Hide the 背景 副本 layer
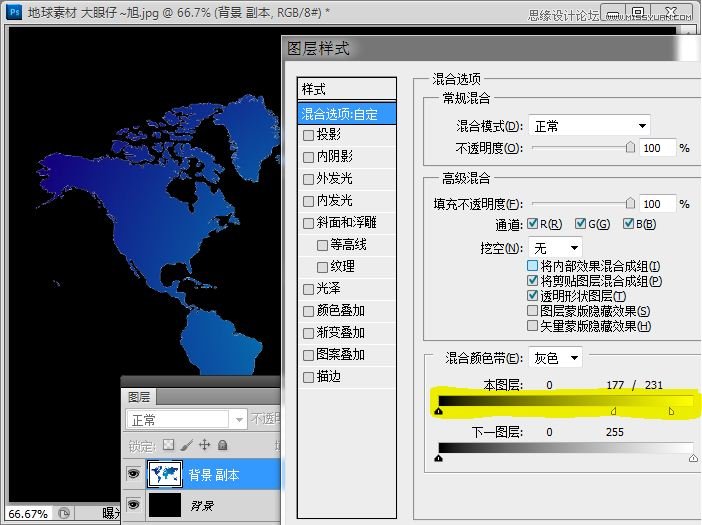The image size is (702, 525). pos(134,473)
